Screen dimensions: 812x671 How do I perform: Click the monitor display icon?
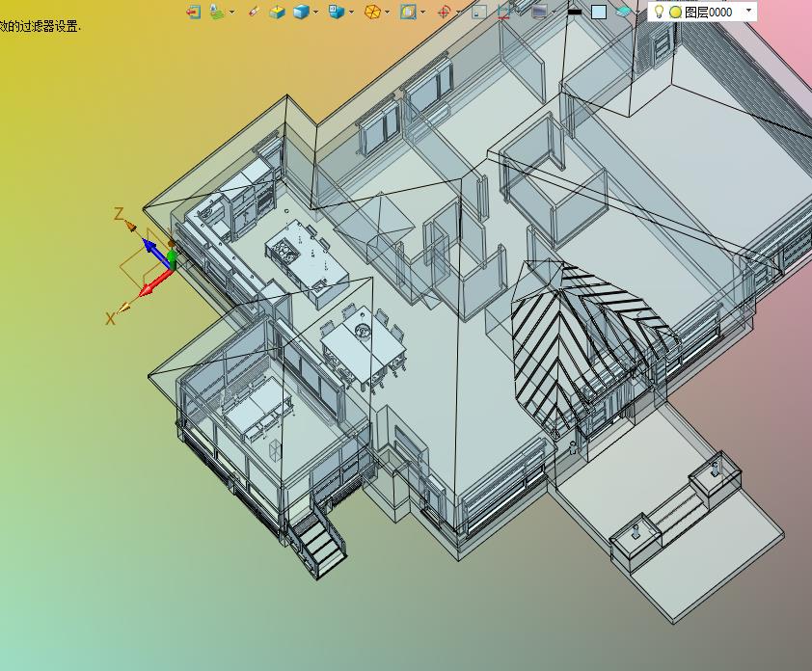click(540, 12)
